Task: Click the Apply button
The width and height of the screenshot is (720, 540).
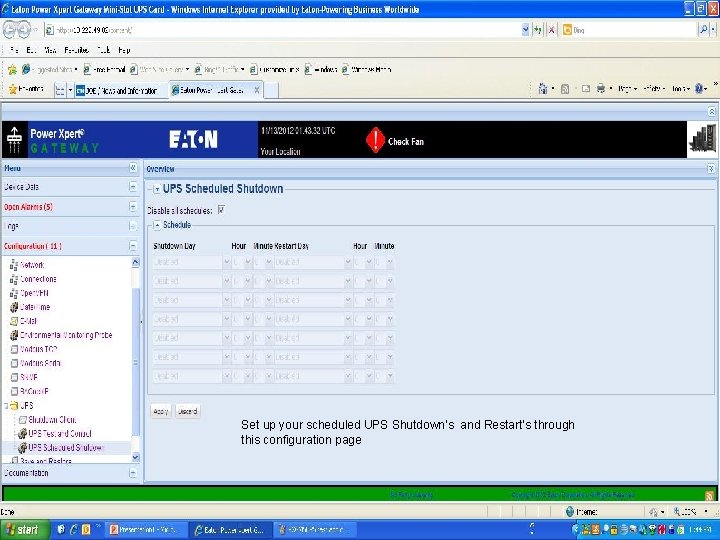Action: (161, 411)
